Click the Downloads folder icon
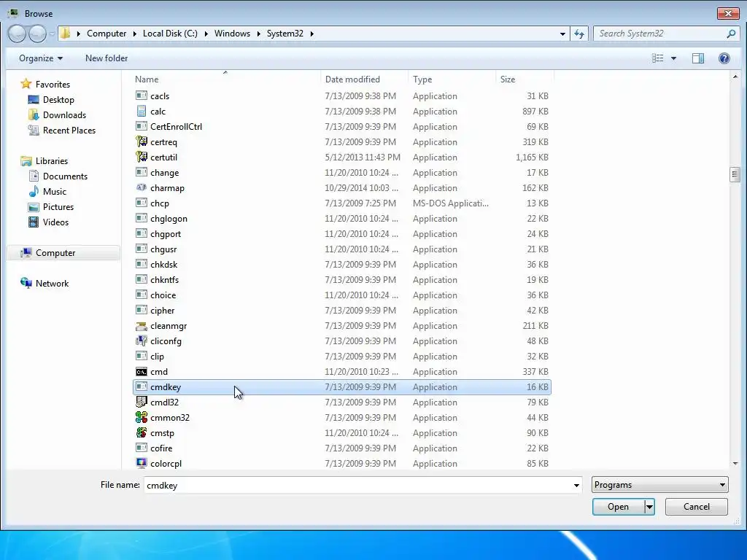Image resolution: width=747 pixels, height=560 pixels. (34, 114)
